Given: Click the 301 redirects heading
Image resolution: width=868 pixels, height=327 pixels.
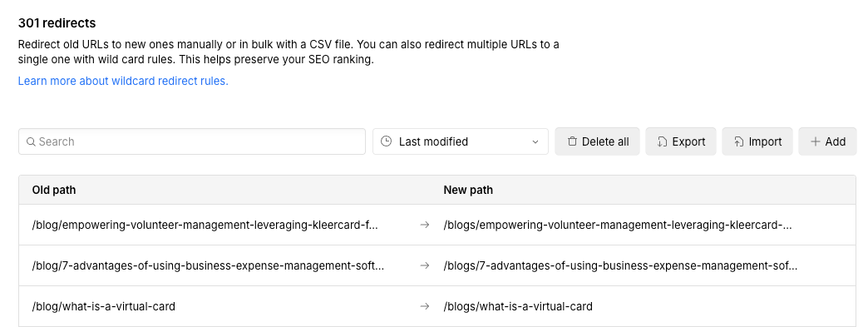Looking at the screenshot, I should [57, 22].
